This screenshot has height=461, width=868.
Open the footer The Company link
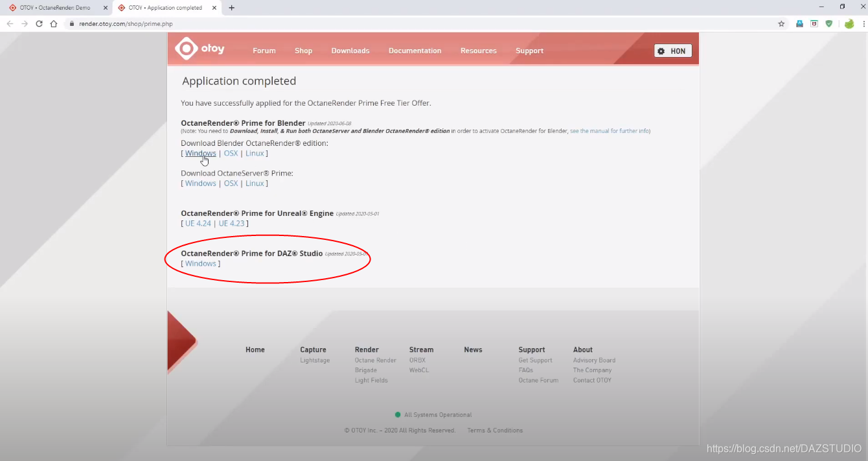[x=592, y=370]
